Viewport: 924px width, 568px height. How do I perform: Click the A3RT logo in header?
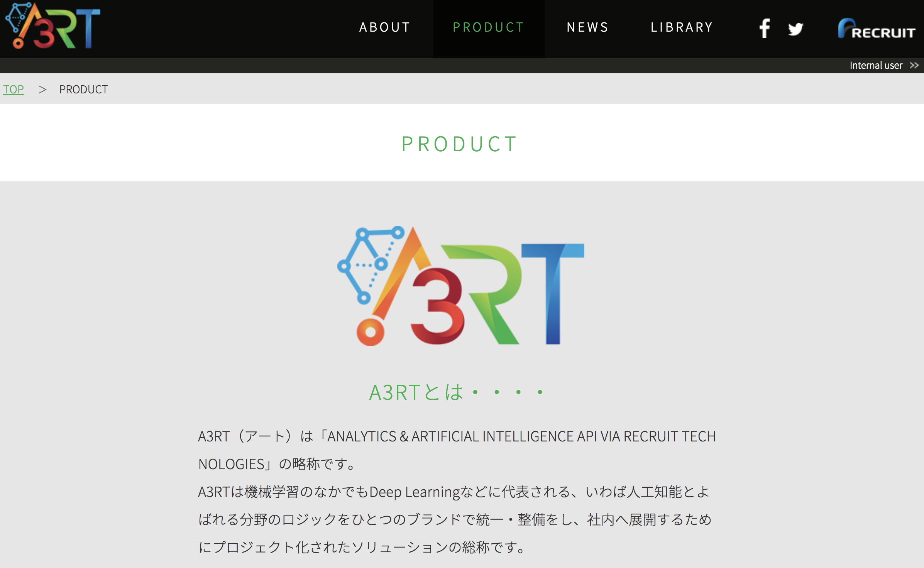point(53,25)
